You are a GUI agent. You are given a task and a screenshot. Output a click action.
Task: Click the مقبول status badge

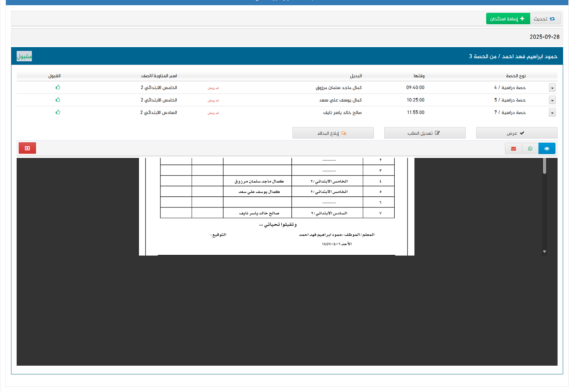pos(24,56)
